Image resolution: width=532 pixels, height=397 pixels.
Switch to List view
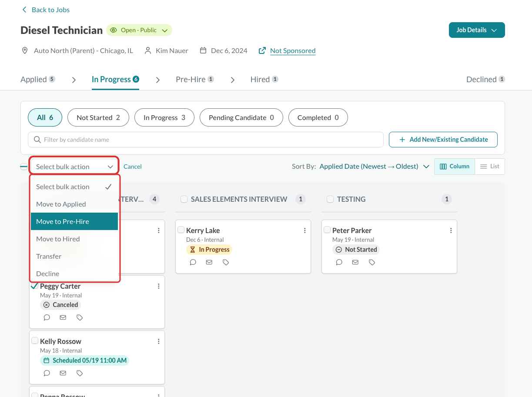[x=490, y=166]
